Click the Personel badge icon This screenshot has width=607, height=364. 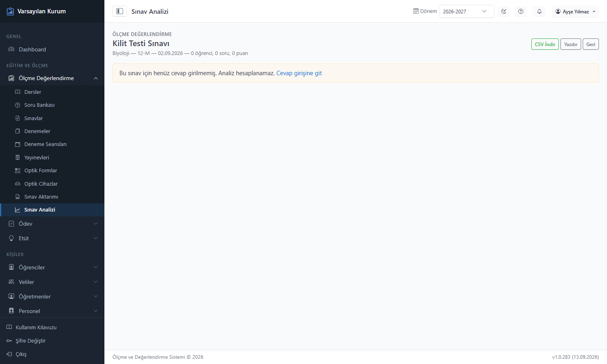(11, 311)
